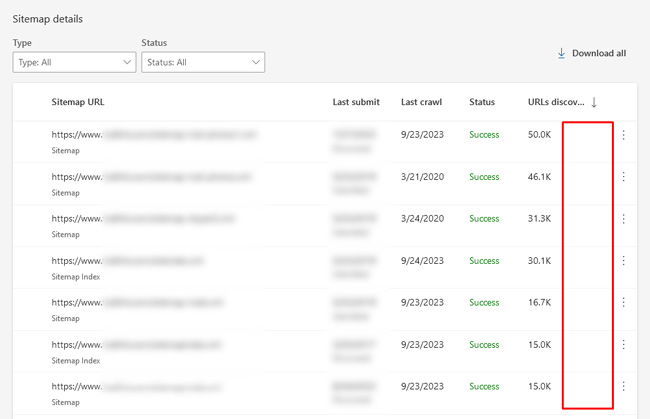Image resolution: width=650 pixels, height=419 pixels.
Task: Expand the Type: All dropdown
Action: 74,63
